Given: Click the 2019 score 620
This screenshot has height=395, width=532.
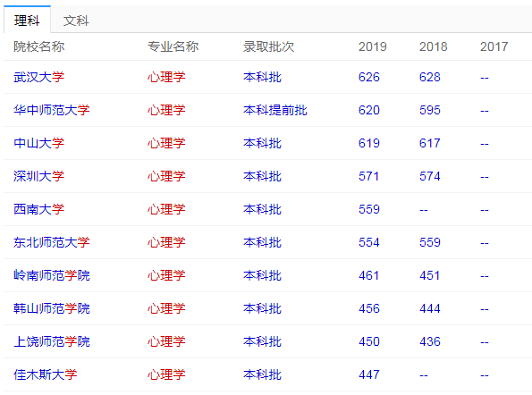Looking at the screenshot, I should pos(369,110).
